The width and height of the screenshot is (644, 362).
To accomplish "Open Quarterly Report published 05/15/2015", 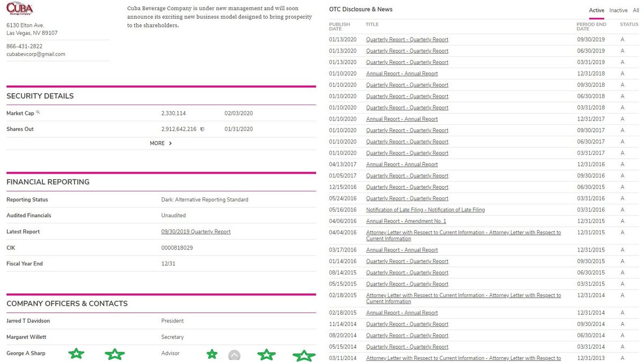I will 407,284.
